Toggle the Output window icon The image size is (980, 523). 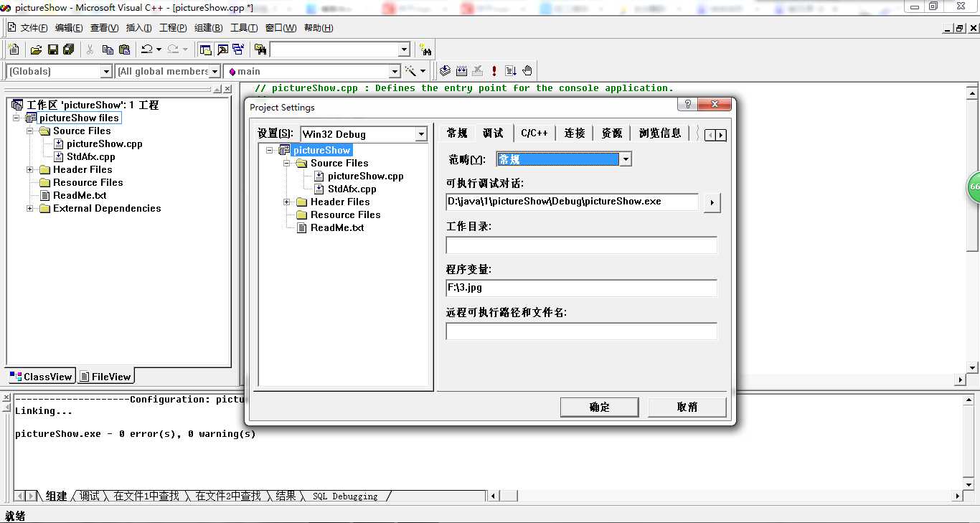point(222,50)
